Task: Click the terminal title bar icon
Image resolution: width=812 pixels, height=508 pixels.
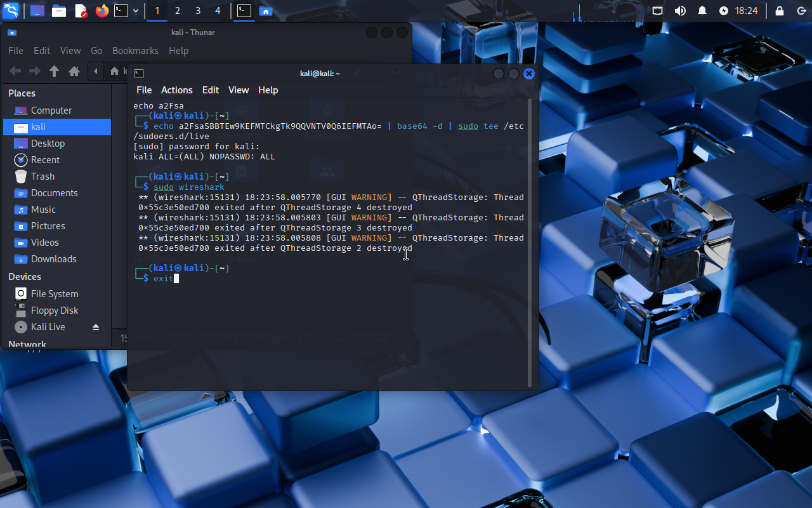Action: point(139,74)
